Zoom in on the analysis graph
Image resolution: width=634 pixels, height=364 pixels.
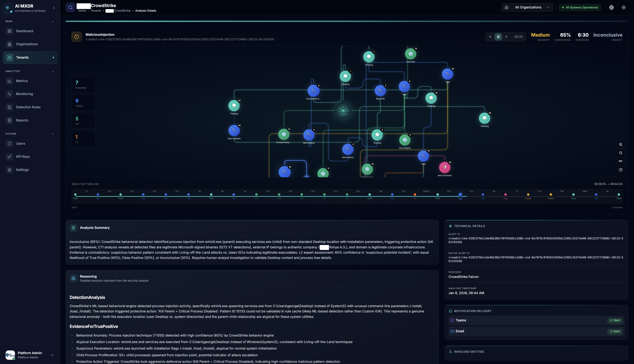[x=620, y=145]
